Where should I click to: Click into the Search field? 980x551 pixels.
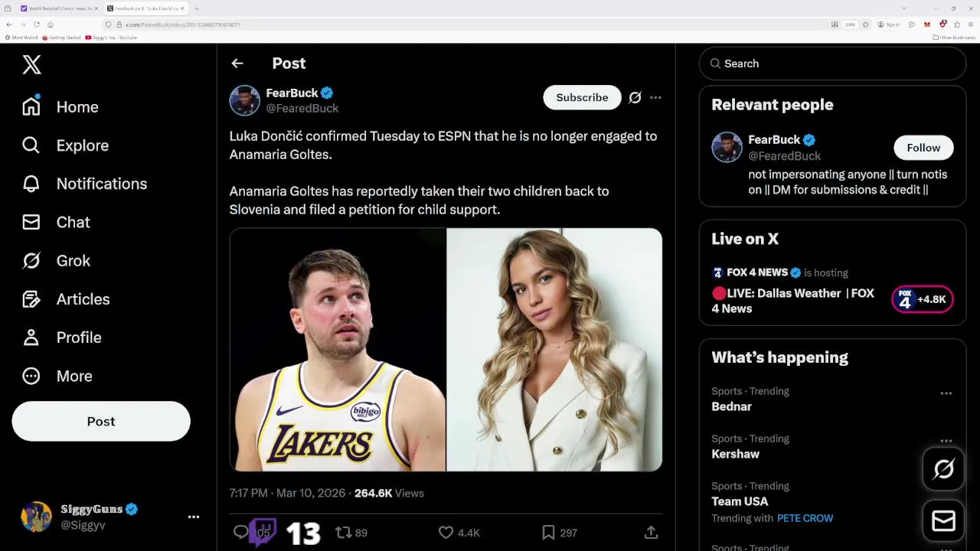click(832, 64)
